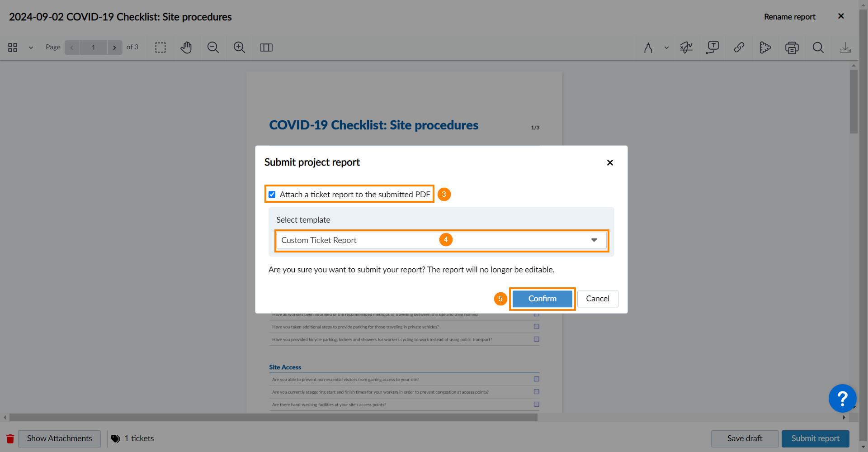This screenshot has width=868, height=452.
Task: Uncheck Attach a ticket report checkbox
Action: (272, 195)
